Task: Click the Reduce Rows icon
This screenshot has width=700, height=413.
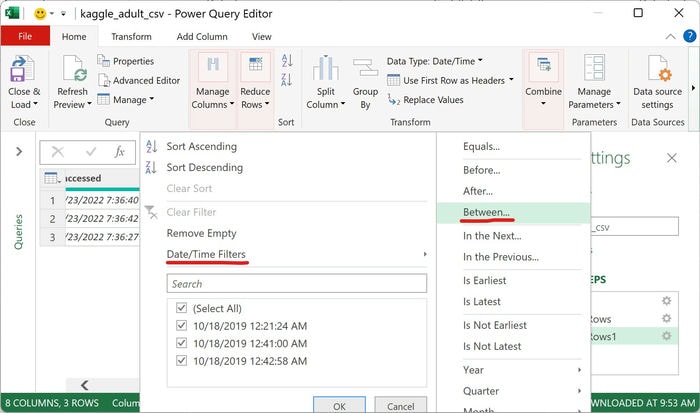Action: [255, 65]
